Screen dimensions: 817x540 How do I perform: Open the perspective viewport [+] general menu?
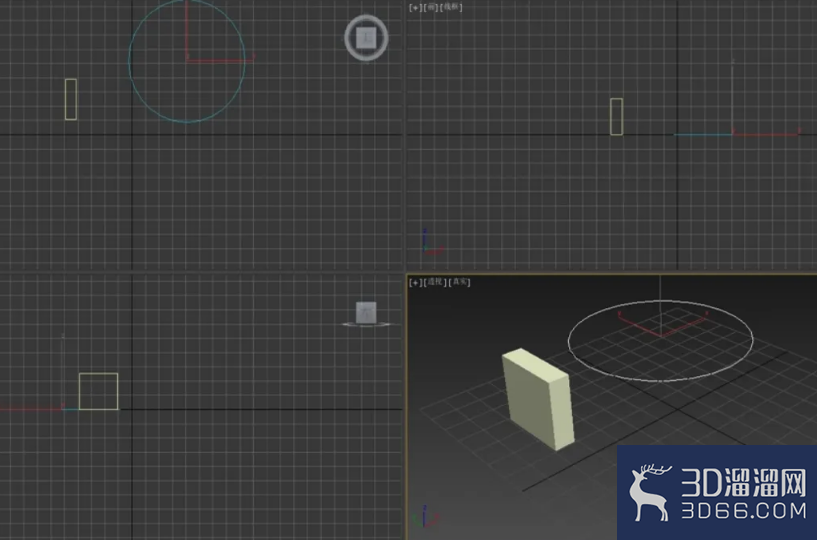coord(415,283)
